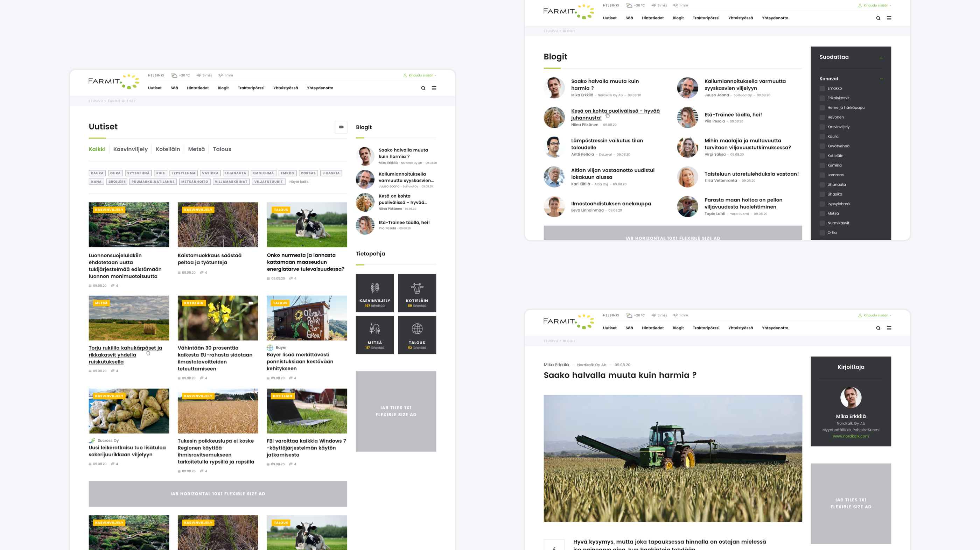Open hamburger menu on the Blogit list page

(x=889, y=18)
